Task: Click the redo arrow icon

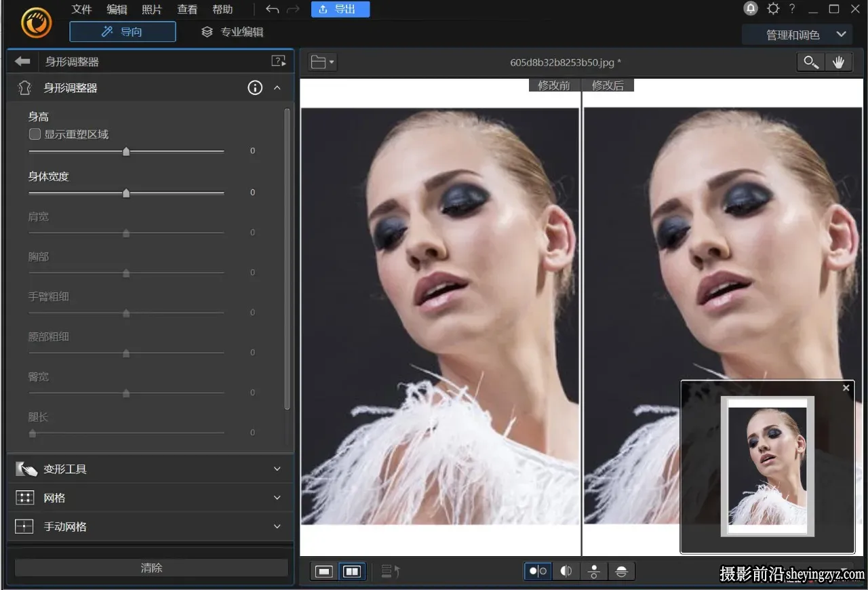Action: pos(293,9)
